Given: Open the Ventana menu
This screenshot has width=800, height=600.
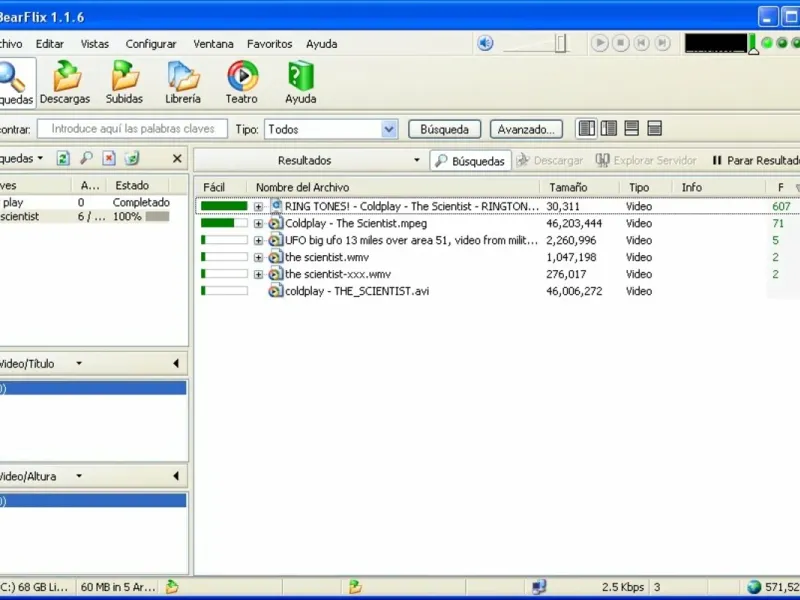Looking at the screenshot, I should point(213,44).
